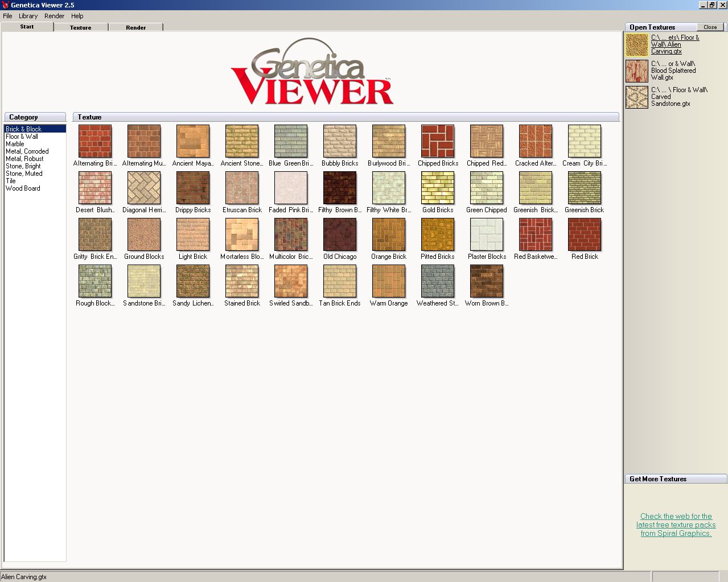Select the Stone, Muted category

click(x=35, y=174)
